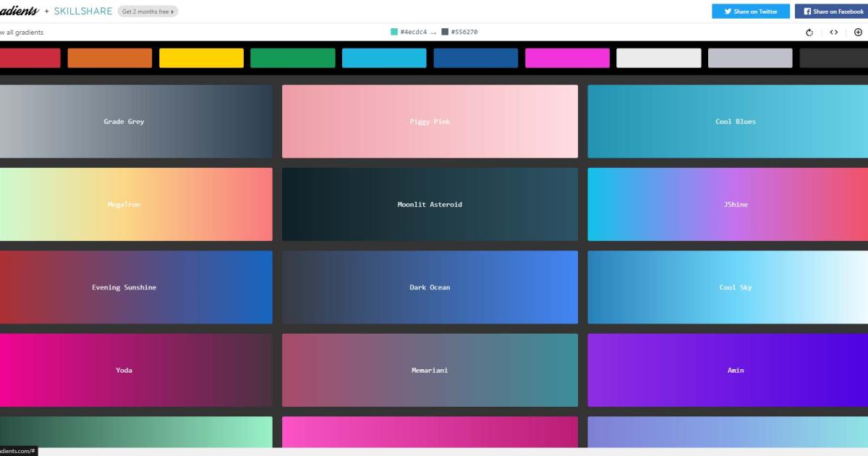The width and height of the screenshot is (868, 456).
Task: Share the gradient on Twitter
Action: tap(750, 11)
